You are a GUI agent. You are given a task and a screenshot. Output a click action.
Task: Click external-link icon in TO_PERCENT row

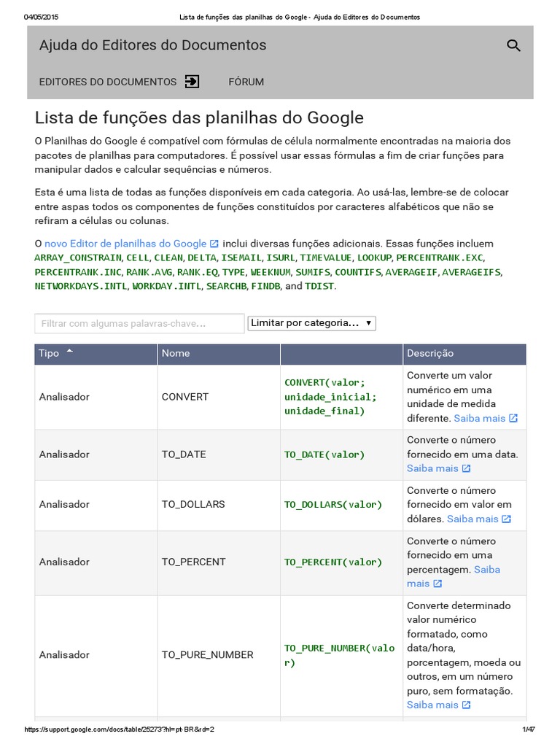[437, 584]
